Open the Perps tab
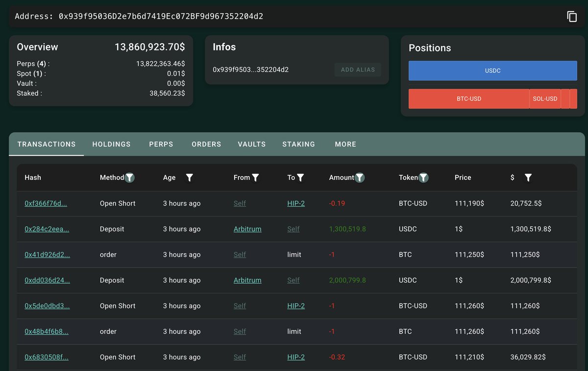The height and width of the screenshot is (371, 588). 161,144
